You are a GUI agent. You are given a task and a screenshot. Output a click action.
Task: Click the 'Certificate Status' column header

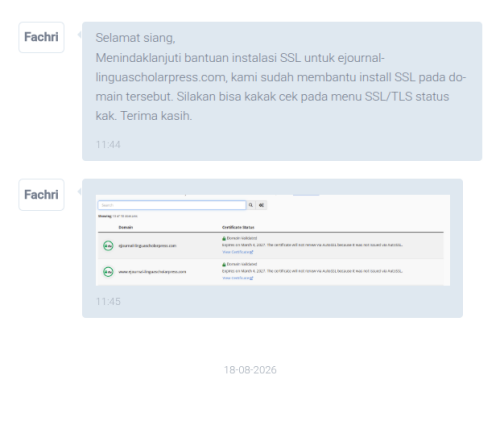point(238,227)
